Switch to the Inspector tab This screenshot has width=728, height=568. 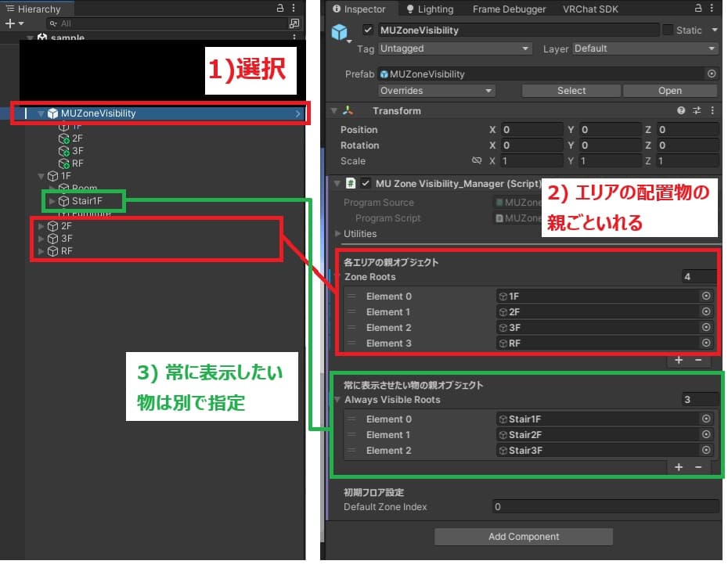(x=359, y=9)
